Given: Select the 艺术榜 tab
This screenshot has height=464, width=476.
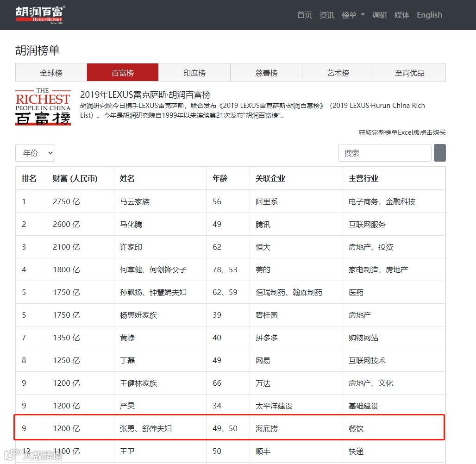Looking at the screenshot, I should [x=338, y=73].
